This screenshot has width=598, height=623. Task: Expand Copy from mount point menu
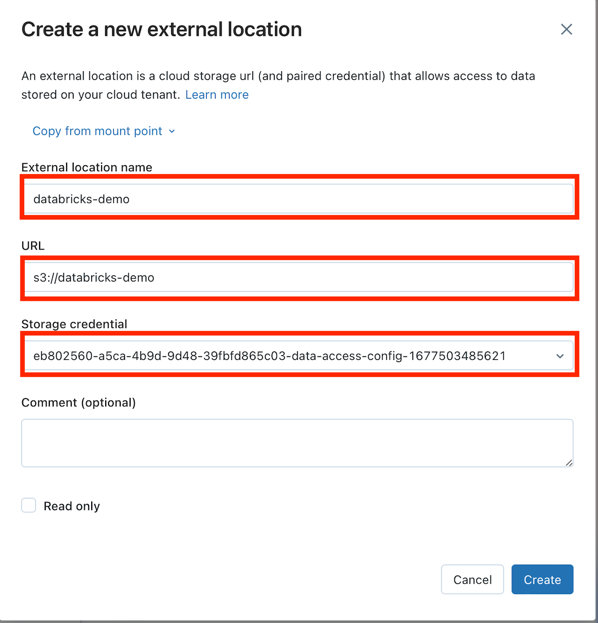click(x=103, y=131)
